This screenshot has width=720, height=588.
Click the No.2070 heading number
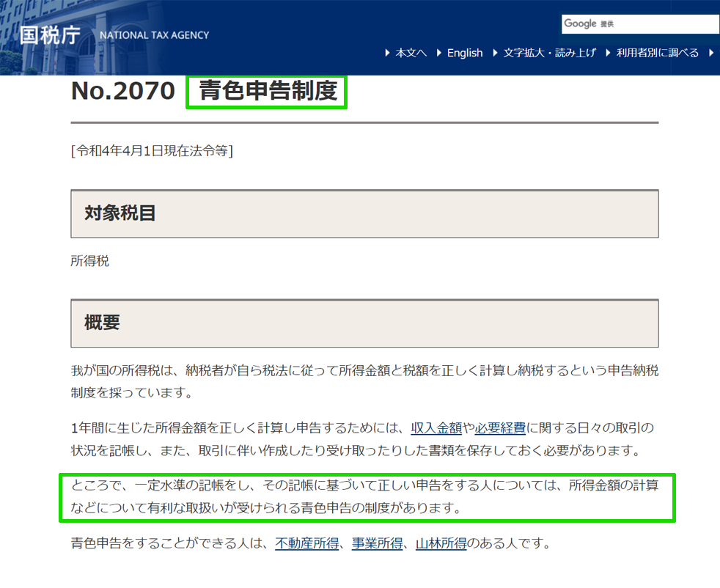(123, 90)
